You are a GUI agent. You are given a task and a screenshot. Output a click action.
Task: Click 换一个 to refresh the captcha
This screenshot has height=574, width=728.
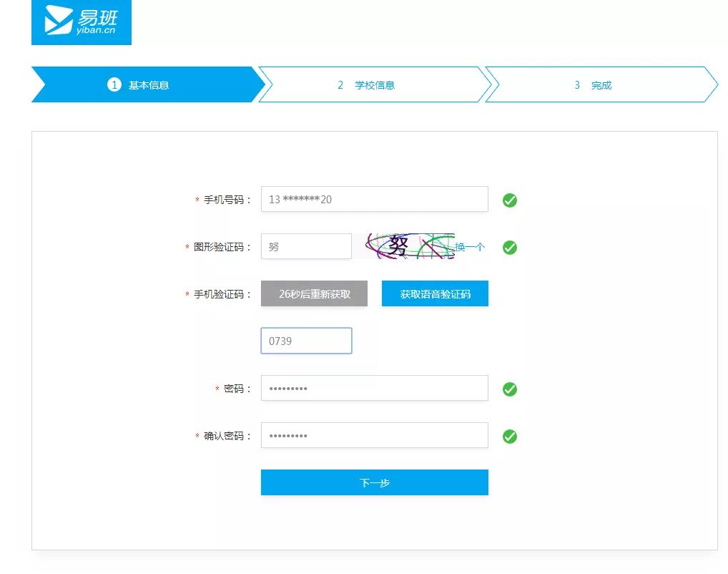[x=468, y=247]
